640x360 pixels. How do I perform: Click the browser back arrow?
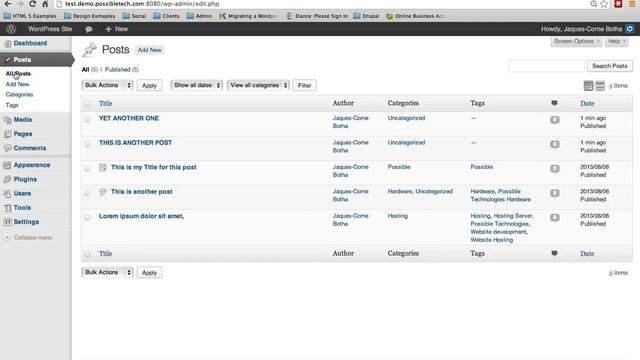pyautogui.click(x=8, y=4)
